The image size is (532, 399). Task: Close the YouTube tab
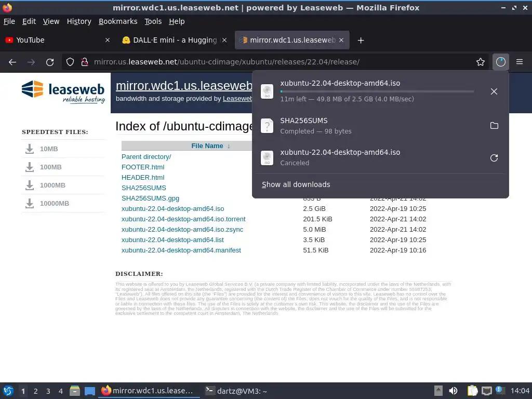point(107,40)
